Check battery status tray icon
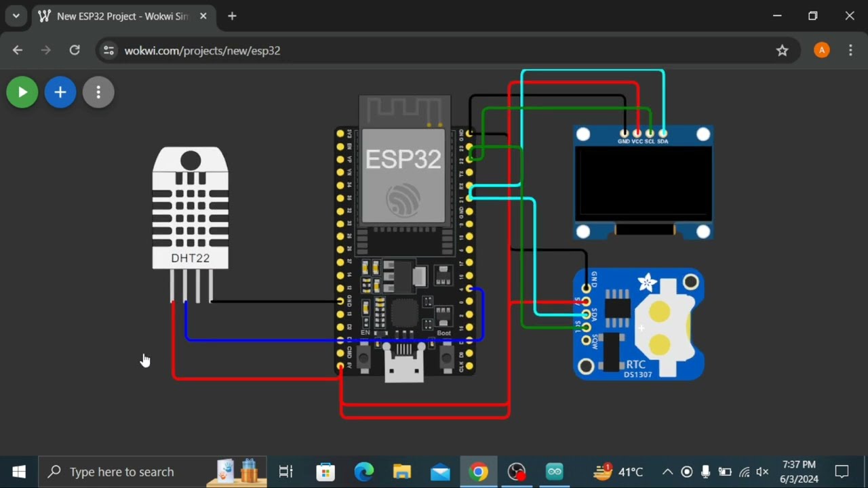The height and width of the screenshot is (488, 868). click(x=725, y=472)
